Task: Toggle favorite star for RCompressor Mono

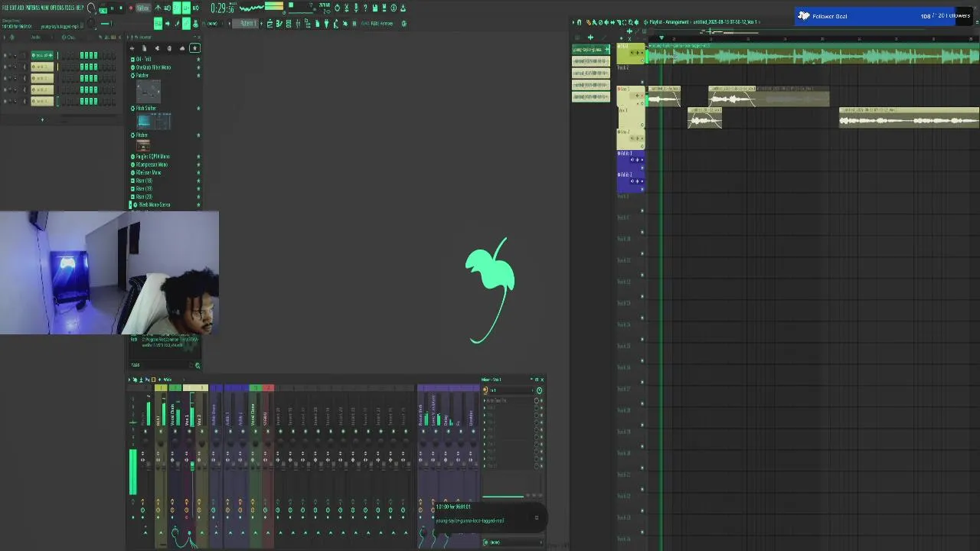Action: point(198,165)
